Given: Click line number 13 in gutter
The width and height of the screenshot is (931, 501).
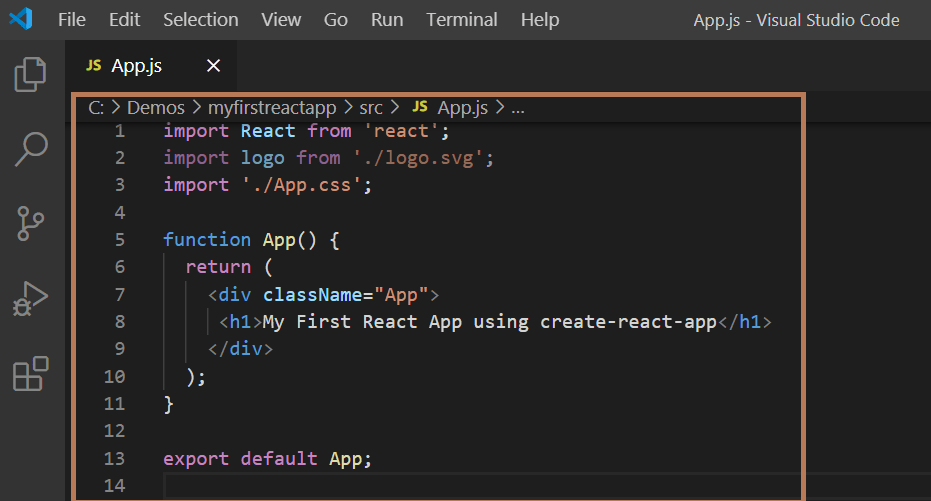Looking at the screenshot, I should [114, 458].
